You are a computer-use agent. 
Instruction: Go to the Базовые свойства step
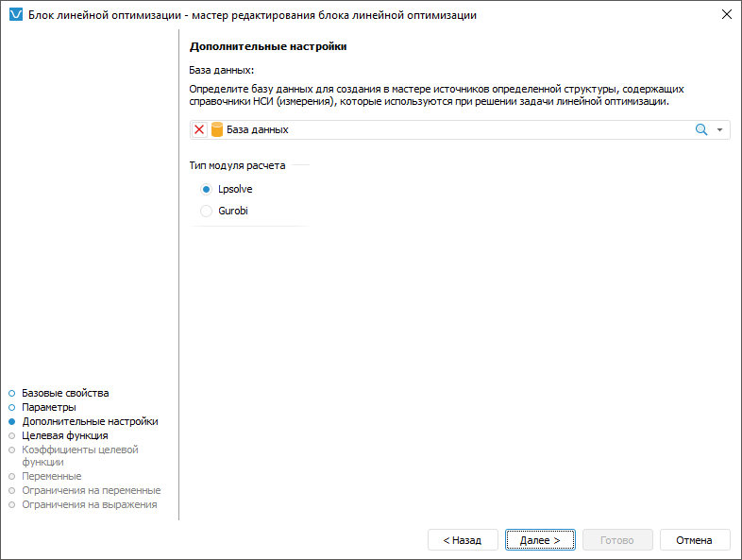click(65, 393)
